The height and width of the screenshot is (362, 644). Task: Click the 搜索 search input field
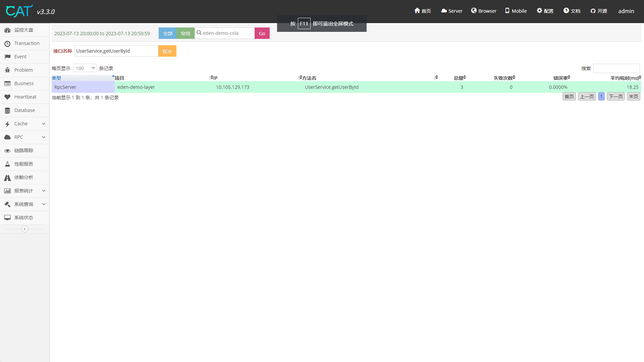pos(616,68)
